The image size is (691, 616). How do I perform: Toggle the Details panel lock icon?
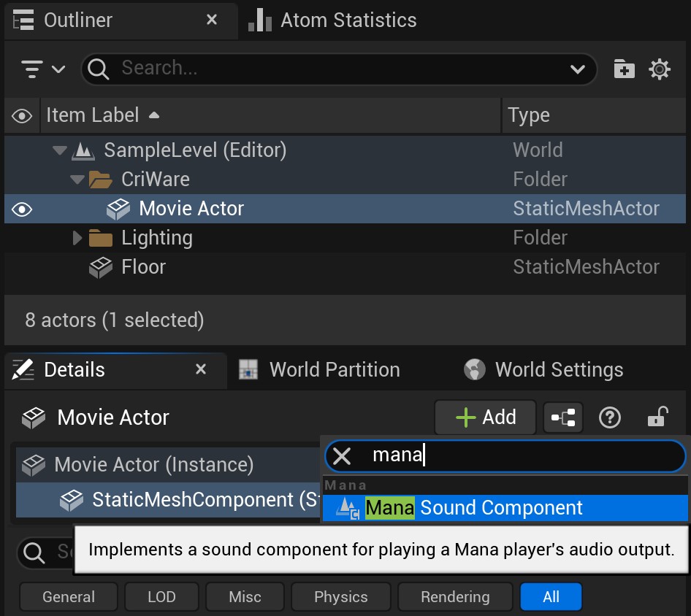[657, 417]
